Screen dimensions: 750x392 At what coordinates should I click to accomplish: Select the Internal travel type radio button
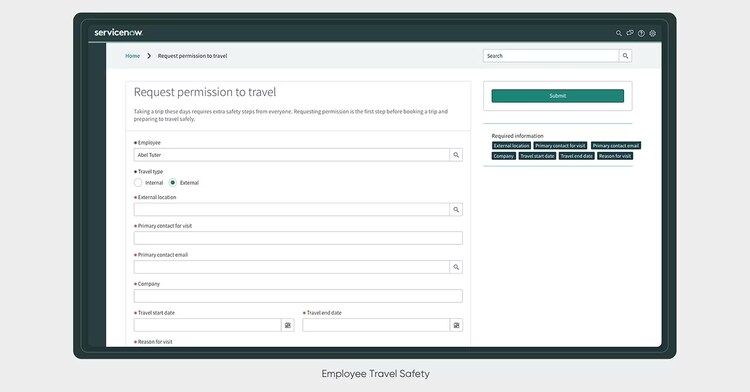click(x=138, y=183)
